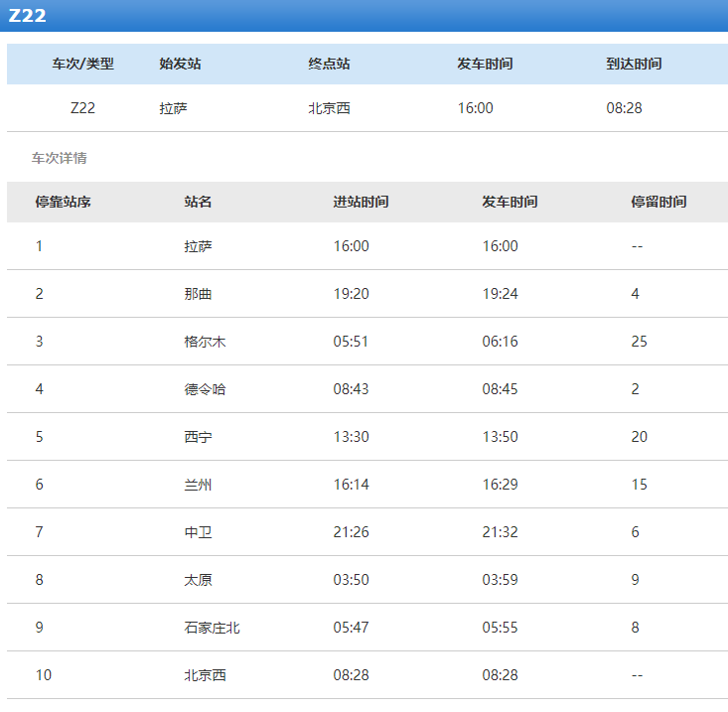Open the 石家庄北 station entry
This screenshot has height=712, width=728.
pos(212,628)
